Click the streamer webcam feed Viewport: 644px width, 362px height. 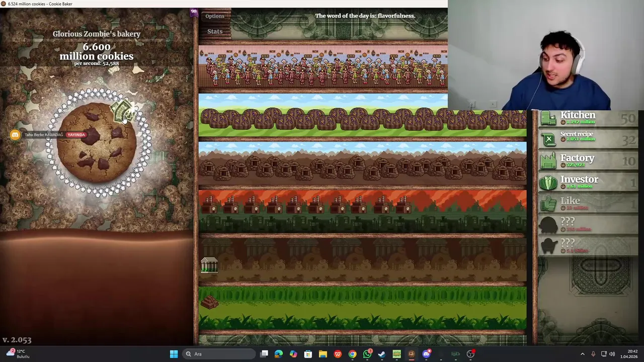pos(546,55)
